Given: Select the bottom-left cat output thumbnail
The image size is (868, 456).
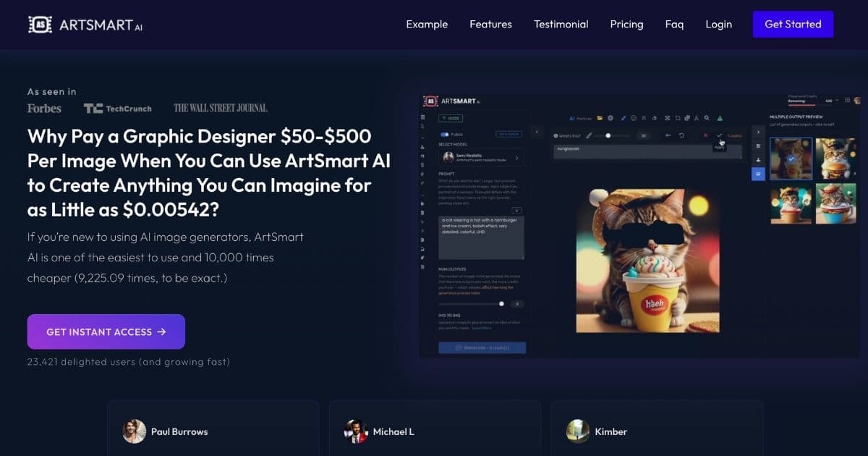Looking at the screenshot, I should click(x=791, y=203).
